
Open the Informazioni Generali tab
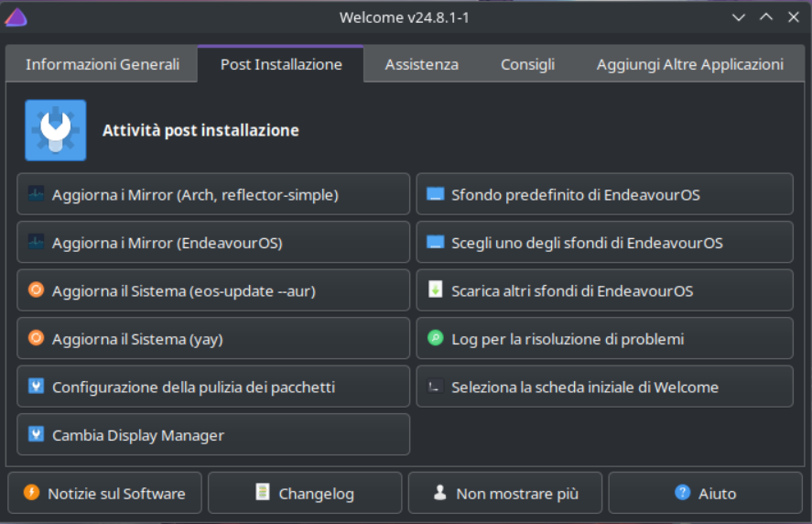click(103, 64)
